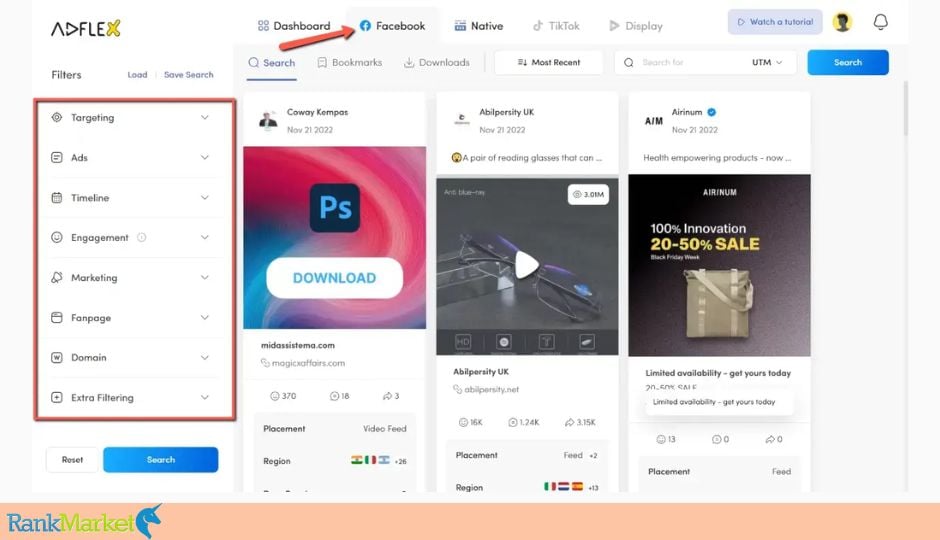Select the Search sub-tab
The width and height of the screenshot is (940, 540).
tap(272, 63)
